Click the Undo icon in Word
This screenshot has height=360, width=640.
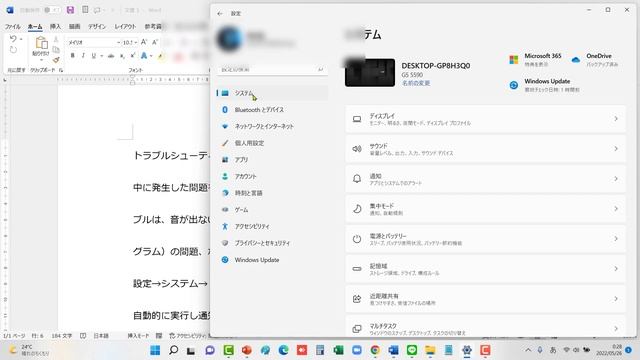[13, 39]
